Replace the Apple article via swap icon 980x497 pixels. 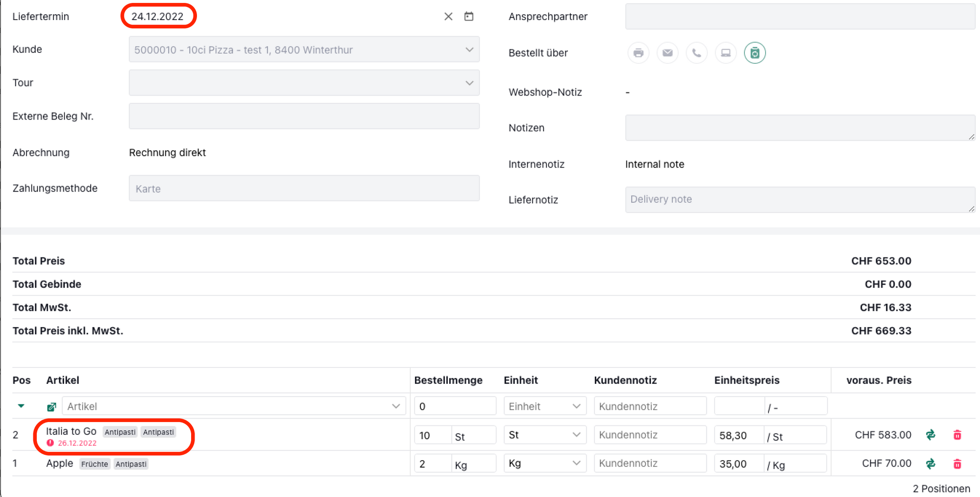[x=931, y=464]
